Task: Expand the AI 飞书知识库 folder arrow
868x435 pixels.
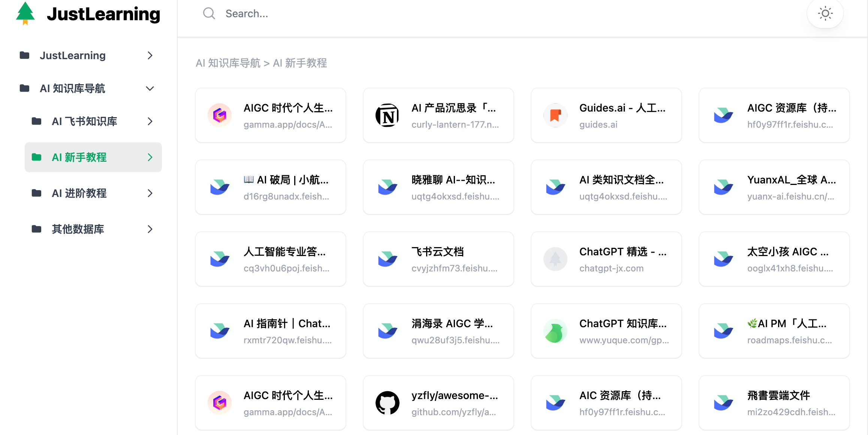Action: [150, 121]
